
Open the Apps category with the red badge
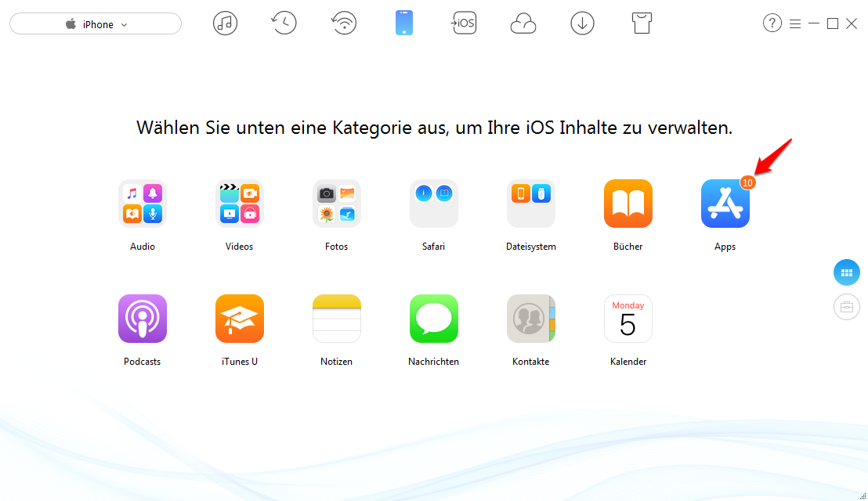[x=725, y=203]
